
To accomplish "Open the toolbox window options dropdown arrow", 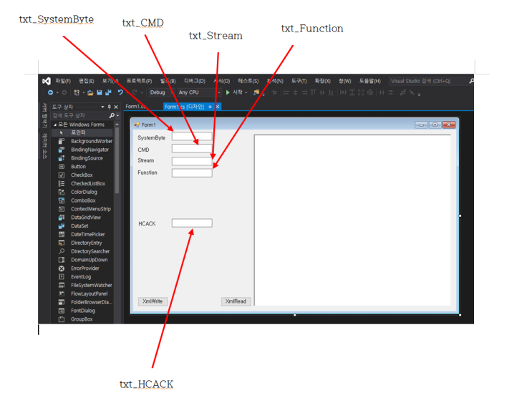I will click(x=102, y=107).
